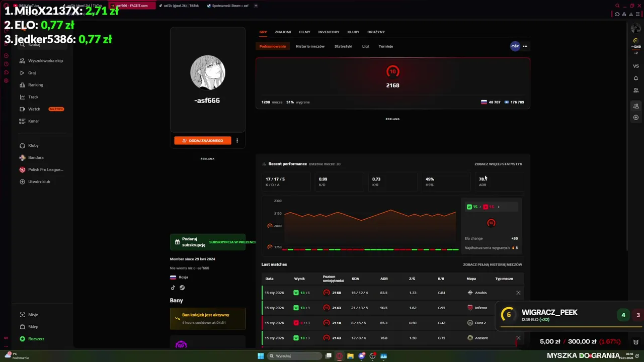Open Wyszukiwarka ekip in the sidebar
Viewport: 644px width, 362px height.
[41, 61]
